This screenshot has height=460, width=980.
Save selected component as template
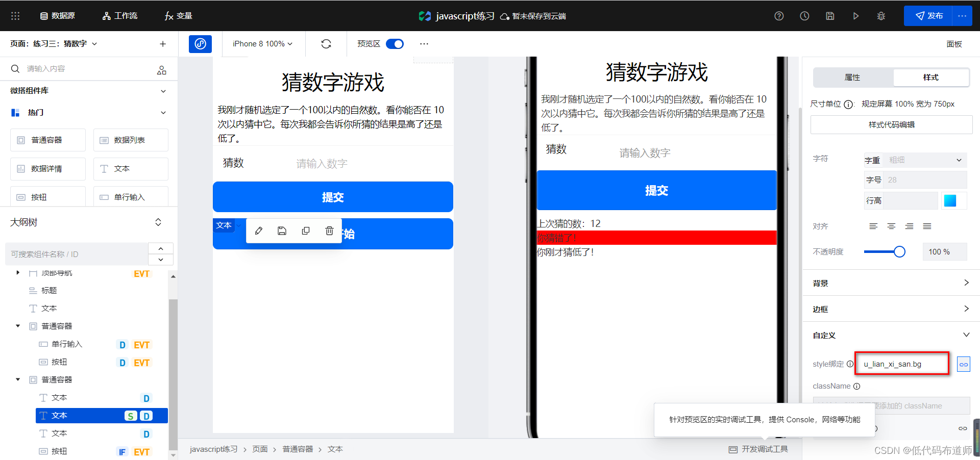coord(282,231)
